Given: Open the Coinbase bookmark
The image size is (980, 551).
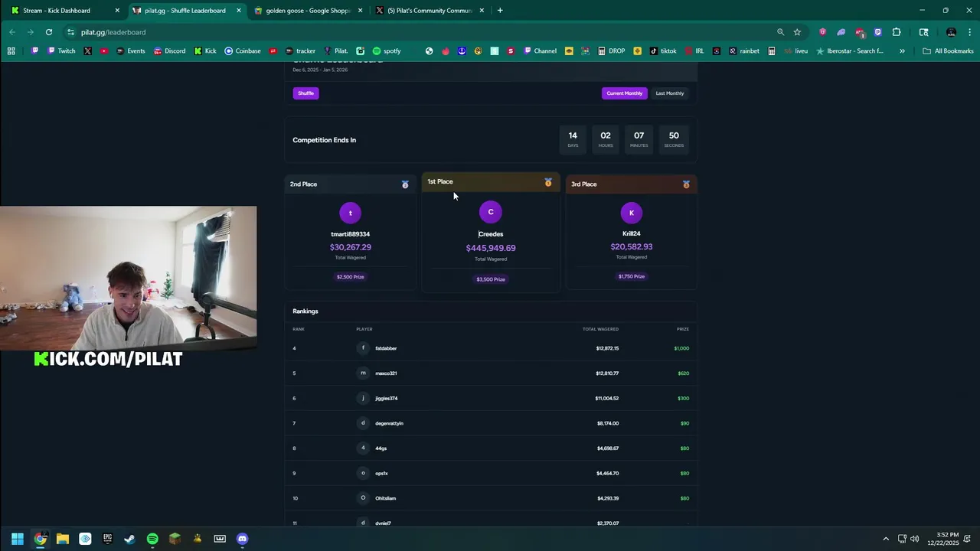Looking at the screenshot, I should point(243,51).
